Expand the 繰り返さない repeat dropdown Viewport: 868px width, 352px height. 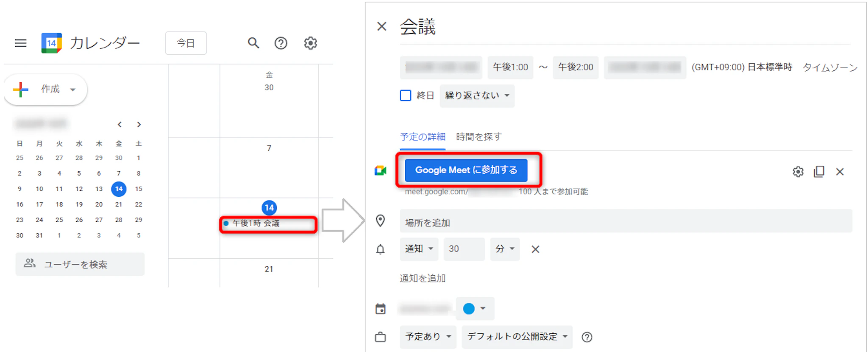[x=477, y=96]
